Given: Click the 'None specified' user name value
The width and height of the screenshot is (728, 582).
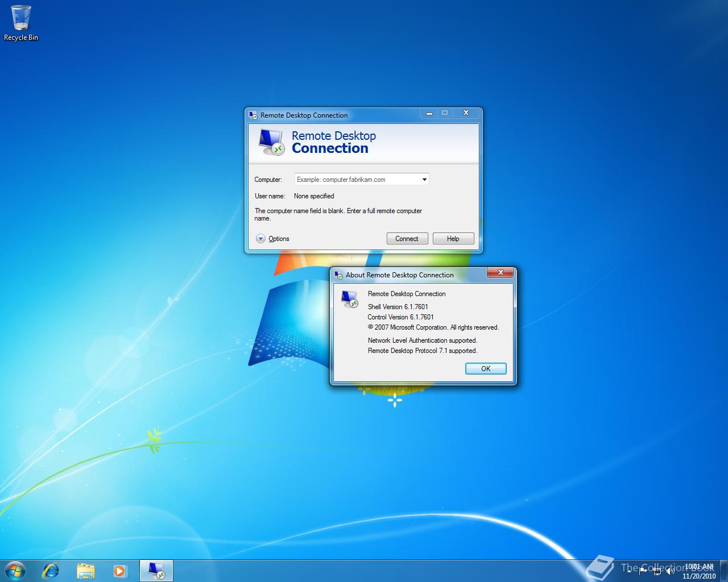Looking at the screenshot, I should [x=314, y=196].
